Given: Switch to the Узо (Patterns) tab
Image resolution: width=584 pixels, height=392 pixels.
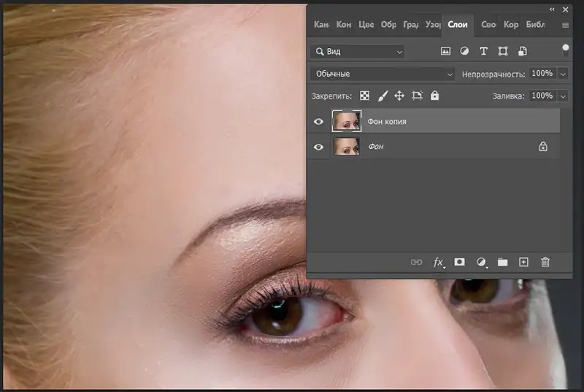Looking at the screenshot, I should pyautogui.click(x=433, y=25).
